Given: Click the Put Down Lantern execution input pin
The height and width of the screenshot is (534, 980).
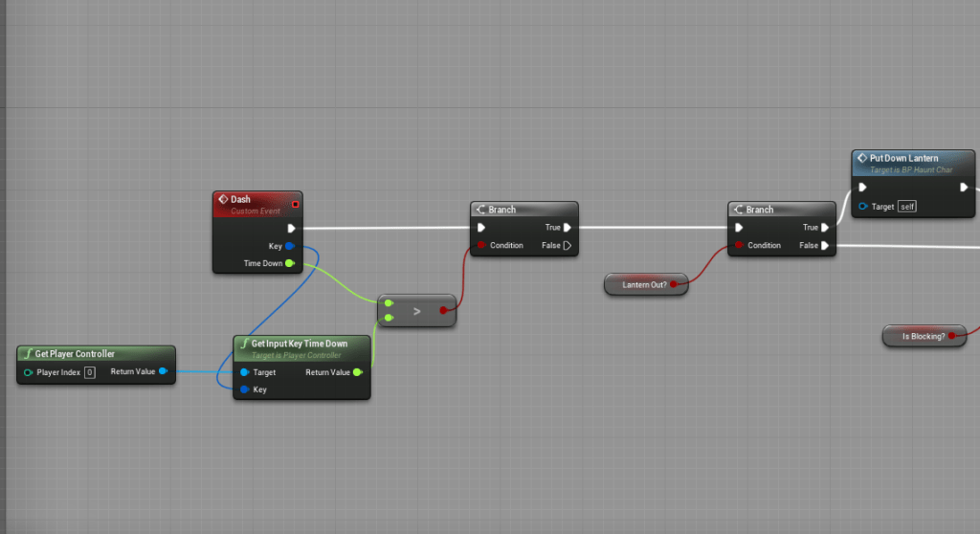Looking at the screenshot, I should pos(863,188).
